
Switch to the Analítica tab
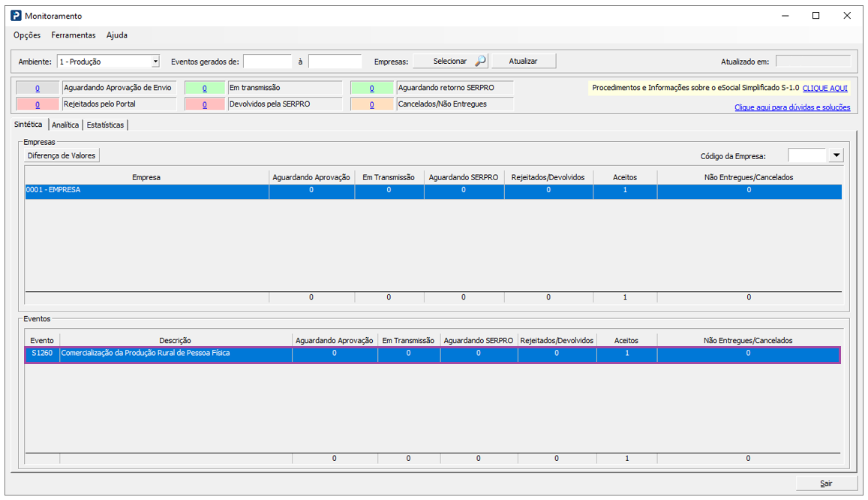point(65,125)
